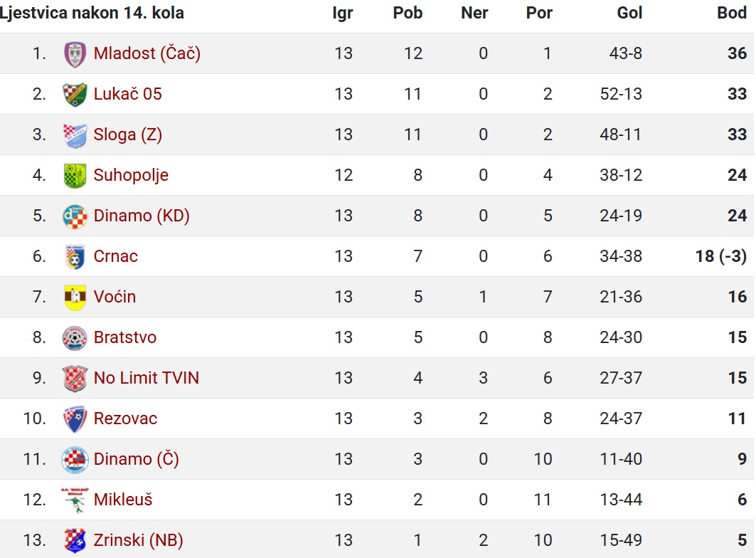
Task: Click the Voćin yellow crest icon
Action: [x=75, y=297]
